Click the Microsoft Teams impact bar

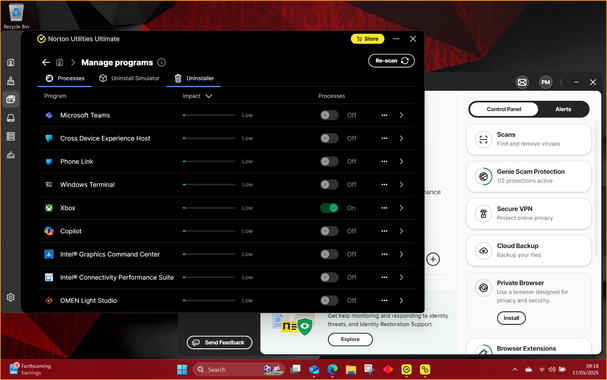[209, 115]
